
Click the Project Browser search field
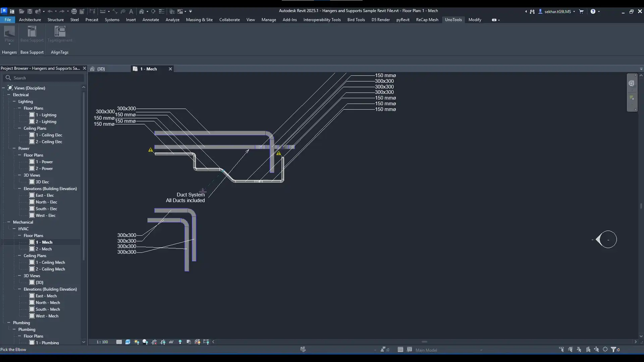[47, 78]
